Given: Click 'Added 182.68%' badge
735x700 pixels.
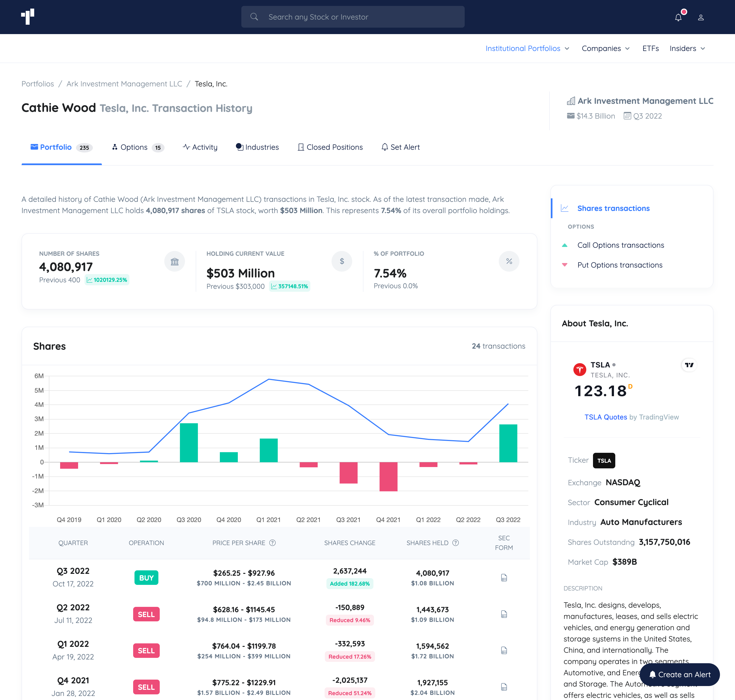Looking at the screenshot, I should pyautogui.click(x=350, y=584).
